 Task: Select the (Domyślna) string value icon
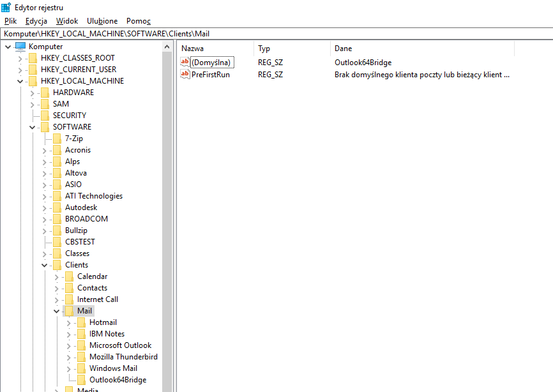tap(185, 63)
